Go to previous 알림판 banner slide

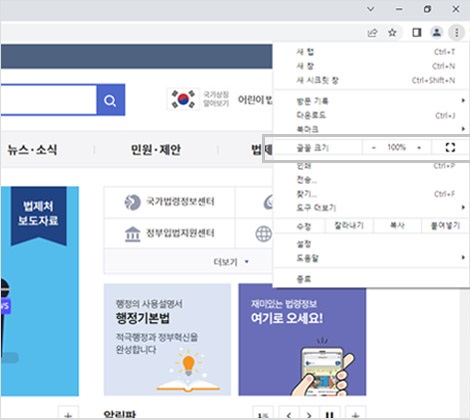[x=289, y=414]
